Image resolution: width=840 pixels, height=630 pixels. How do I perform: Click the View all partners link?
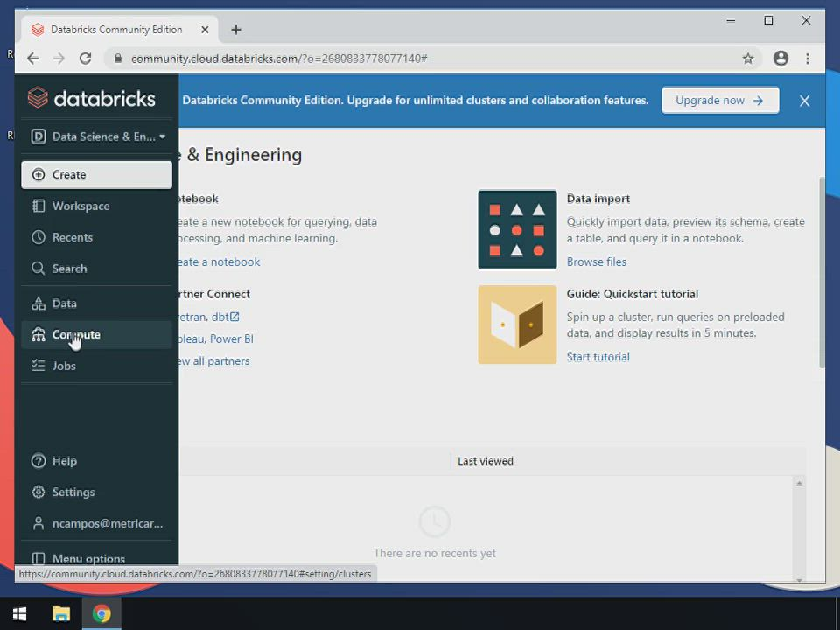click(214, 361)
